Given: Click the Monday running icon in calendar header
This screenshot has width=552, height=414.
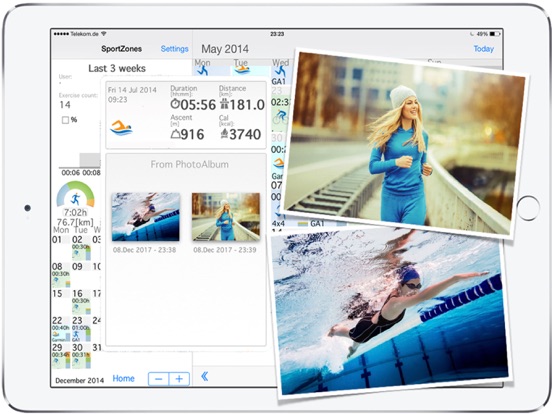Looking at the screenshot, I should tap(202, 70).
